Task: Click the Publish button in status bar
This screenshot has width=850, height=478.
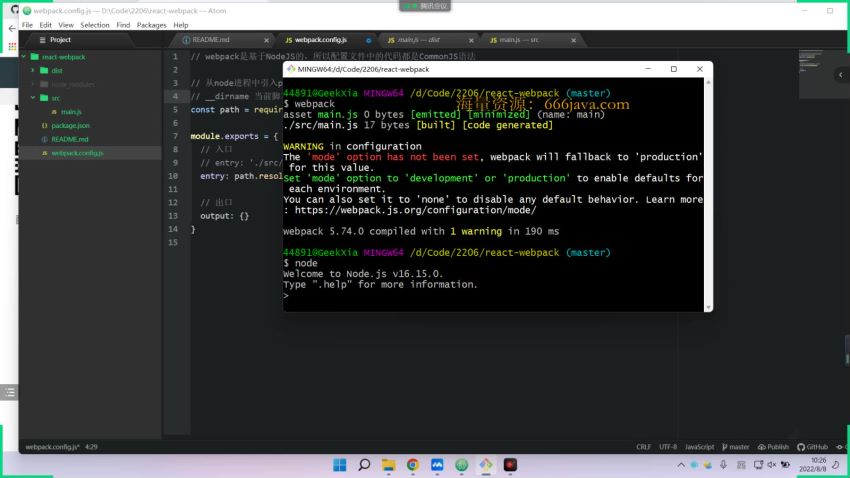Action: (773, 447)
